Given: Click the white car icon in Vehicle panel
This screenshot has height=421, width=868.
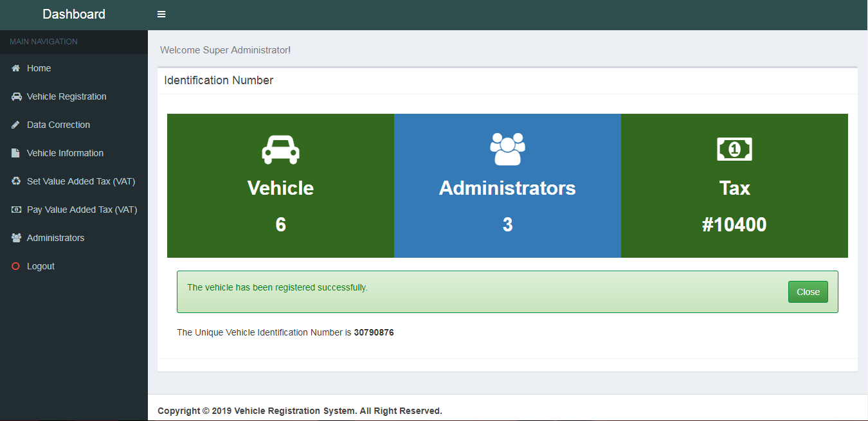Looking at the screenshot, I should 280,149.
